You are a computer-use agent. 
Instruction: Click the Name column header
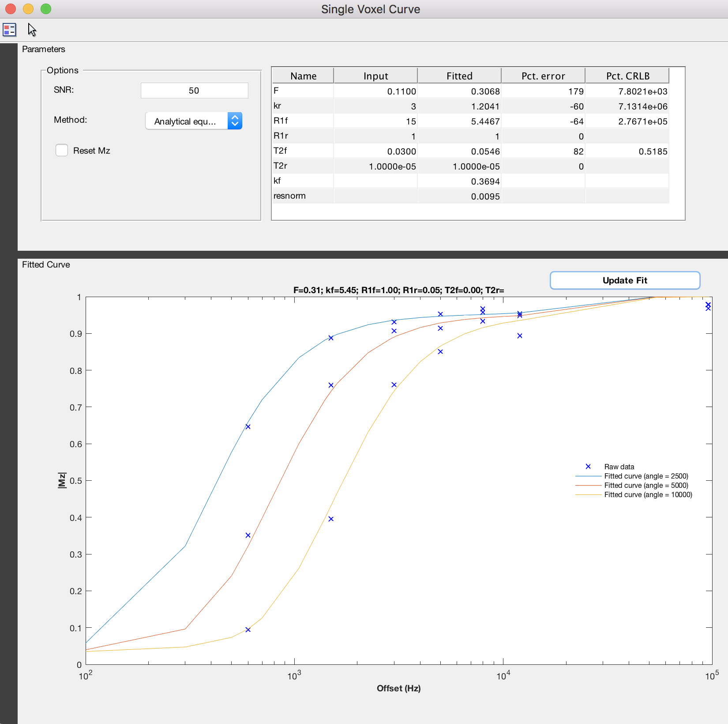pyautogui.click(x=303, y=75)
